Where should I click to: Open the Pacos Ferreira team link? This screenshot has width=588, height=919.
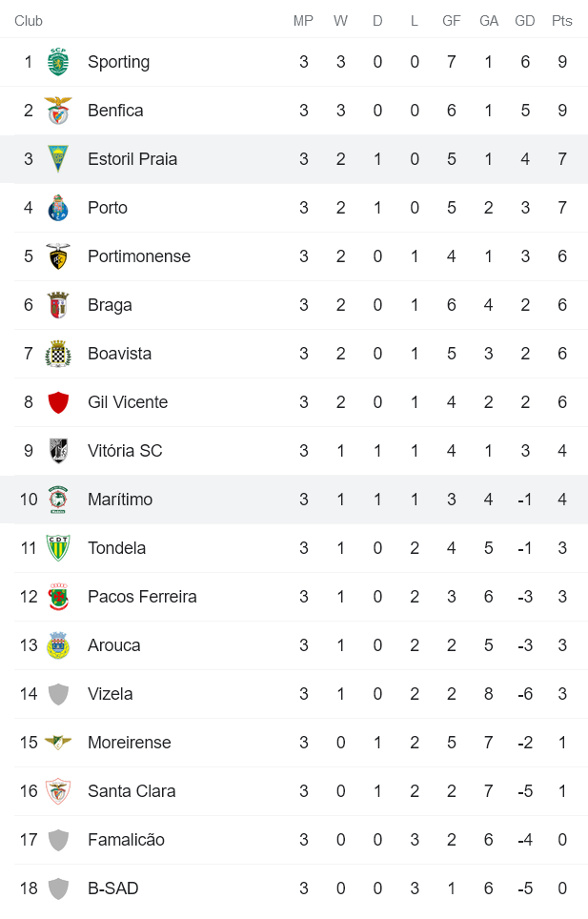click(x=142, y=597)
